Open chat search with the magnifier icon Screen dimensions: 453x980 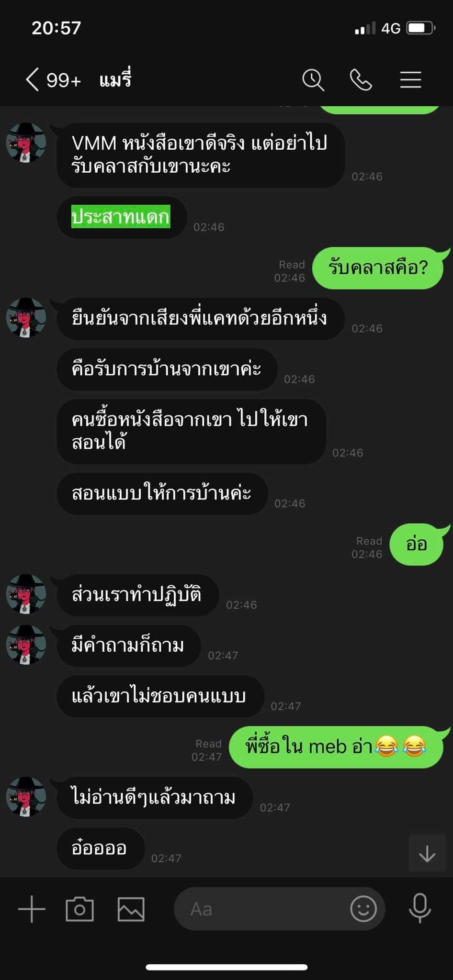(x=313, y=79)
